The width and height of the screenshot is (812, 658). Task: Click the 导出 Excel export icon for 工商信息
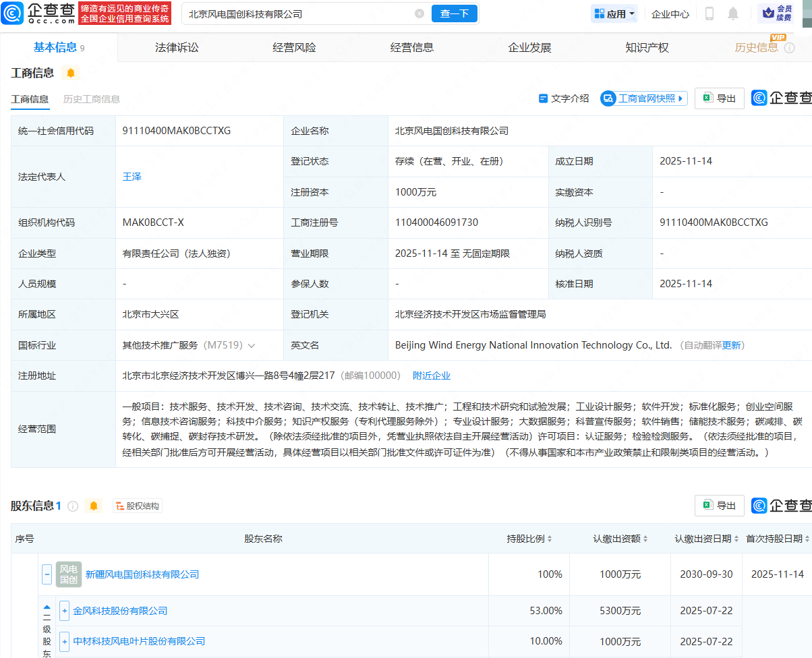(x=719, y=98)
